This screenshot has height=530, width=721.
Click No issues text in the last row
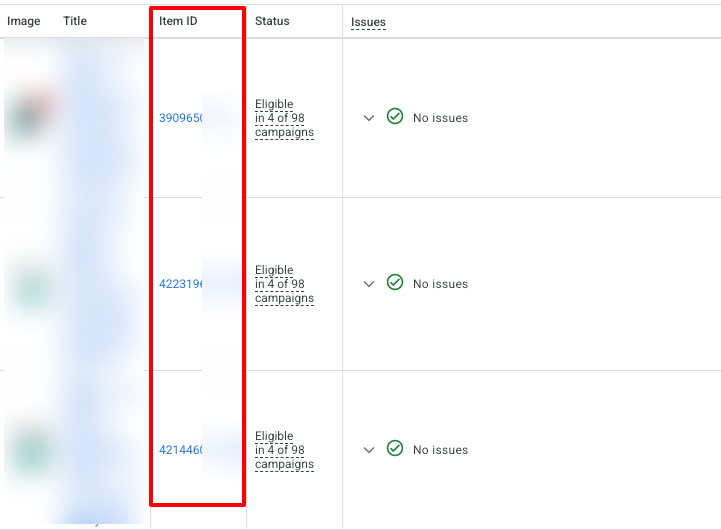tap(441, 450)
